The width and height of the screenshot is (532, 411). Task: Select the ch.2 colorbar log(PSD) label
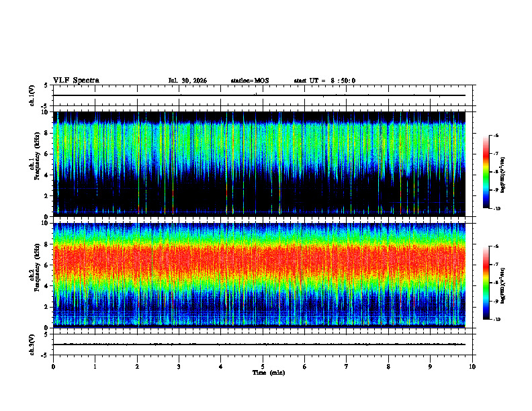click(x=502, y=285)
